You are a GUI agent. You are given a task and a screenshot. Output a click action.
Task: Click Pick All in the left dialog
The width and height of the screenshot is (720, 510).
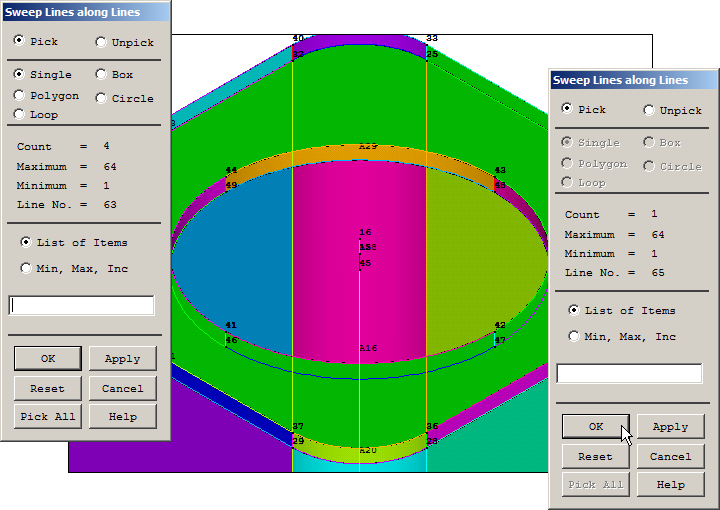click(x=48, y=416)
